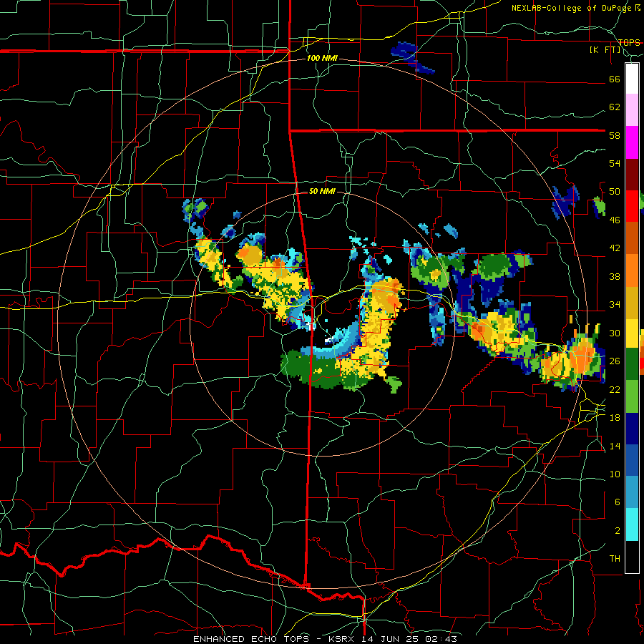
Task: Click the legend value '10'
Action: pos(615,474)
